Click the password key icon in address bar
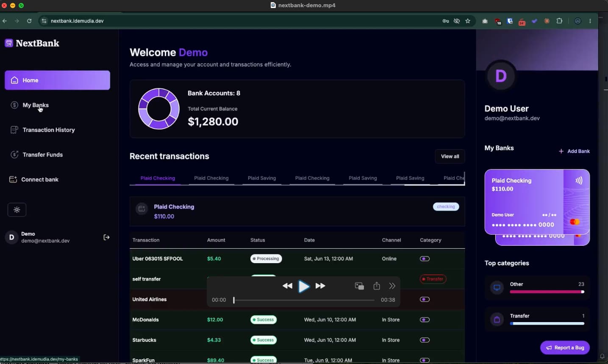Screen dimensions: 608x364 pyautogui.click(x=446, y=21)
